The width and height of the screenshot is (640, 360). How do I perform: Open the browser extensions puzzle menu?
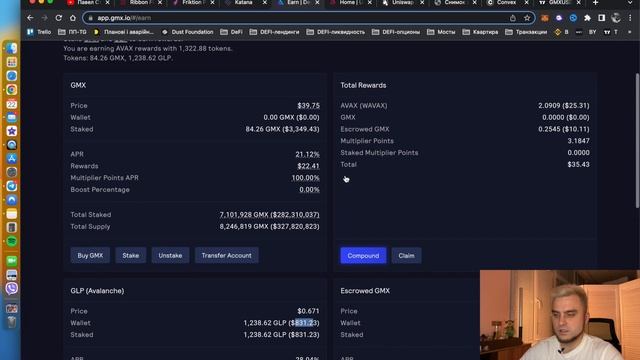[x=587, y=18]
